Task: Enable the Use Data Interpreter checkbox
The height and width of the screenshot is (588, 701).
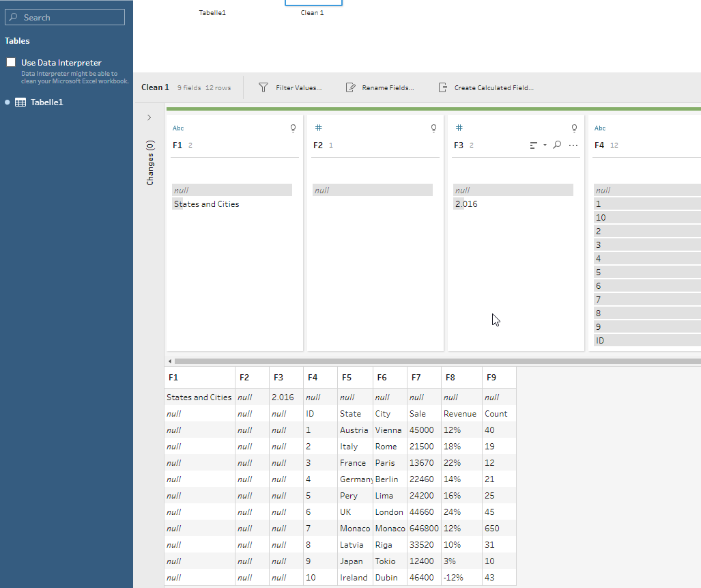Action: click(11, 62)
